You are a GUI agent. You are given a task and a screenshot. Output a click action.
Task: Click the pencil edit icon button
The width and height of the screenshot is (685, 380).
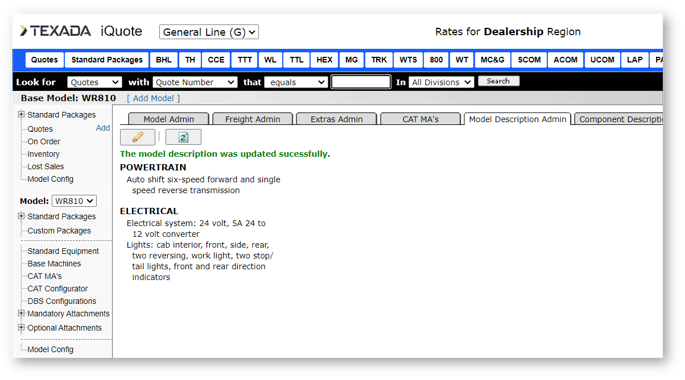[x=138, y=137]
